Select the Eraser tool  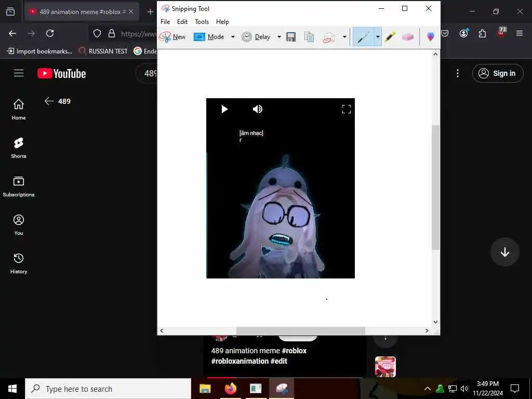(x=408, y=37)
